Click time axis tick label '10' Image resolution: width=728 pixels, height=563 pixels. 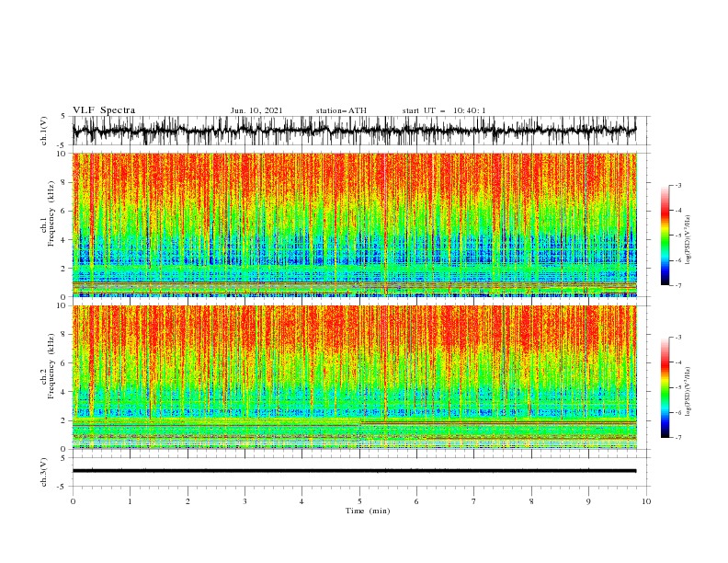click(x=646, y=501)
